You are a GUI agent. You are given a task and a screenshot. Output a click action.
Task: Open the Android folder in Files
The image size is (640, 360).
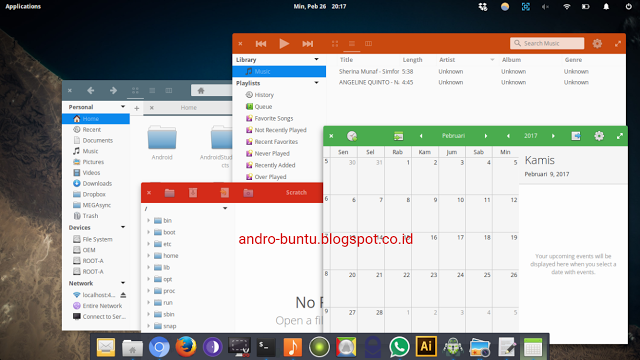click(162, 143)
